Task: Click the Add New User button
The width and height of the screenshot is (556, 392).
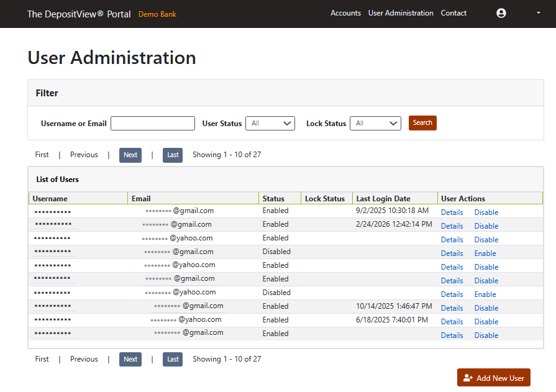Action: (494, 378)
